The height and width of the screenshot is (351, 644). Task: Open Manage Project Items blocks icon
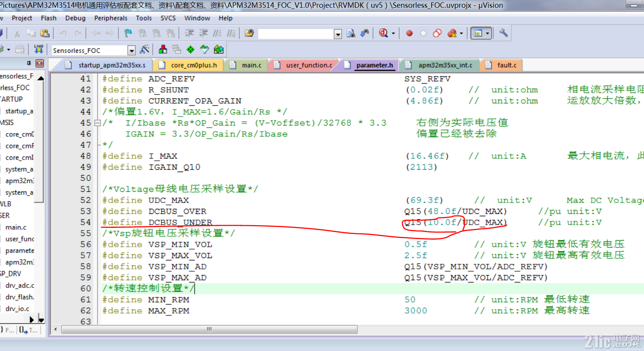coord(163,49)
